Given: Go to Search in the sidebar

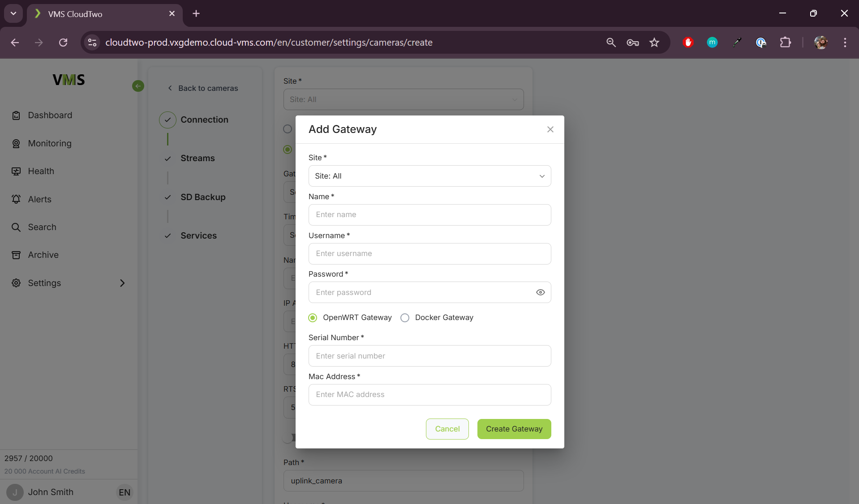Looking at the screenshot, I should (42, 227).
